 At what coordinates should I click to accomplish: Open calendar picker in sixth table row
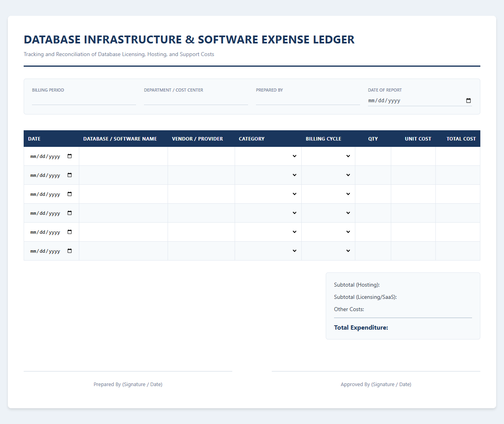point(70,251)
